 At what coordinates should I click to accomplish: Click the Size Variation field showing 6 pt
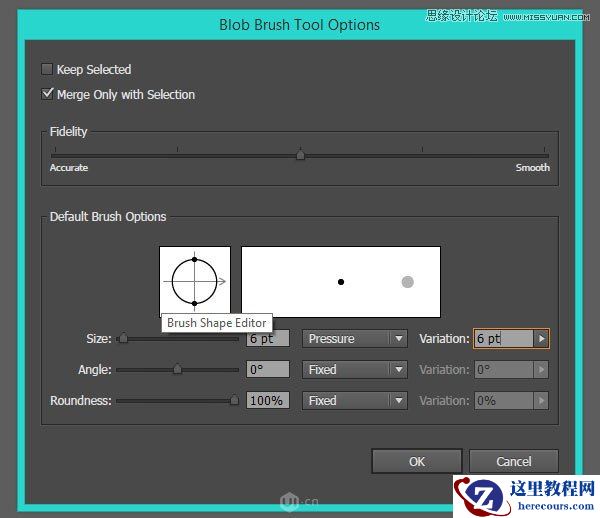(x=504, y=339)
